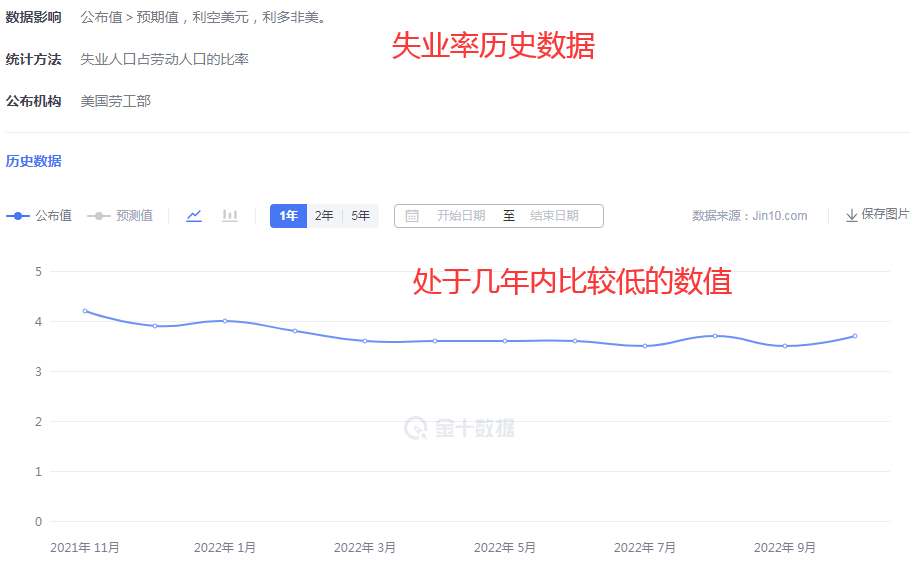Click the 失业人口占劳动人口的比率 text
The image size is (918, 568).
[165, 59]
